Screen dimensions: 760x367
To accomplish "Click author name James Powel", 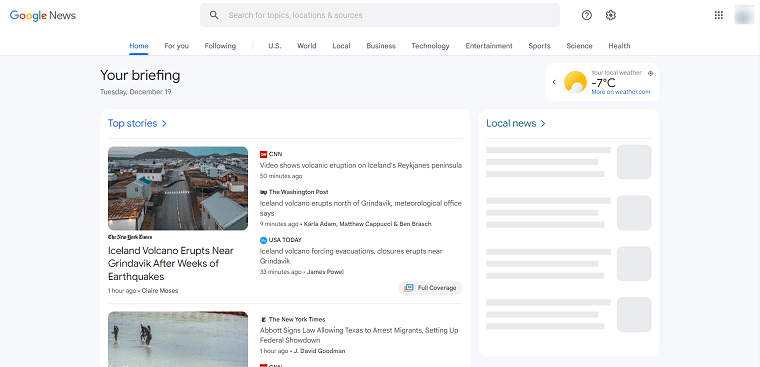I will coord(325,272).
